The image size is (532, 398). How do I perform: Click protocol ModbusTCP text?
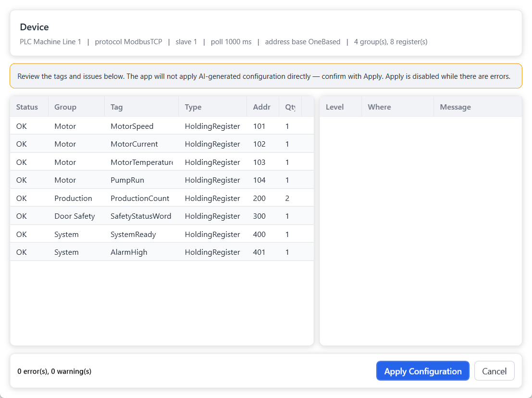[x=129, y=42]
